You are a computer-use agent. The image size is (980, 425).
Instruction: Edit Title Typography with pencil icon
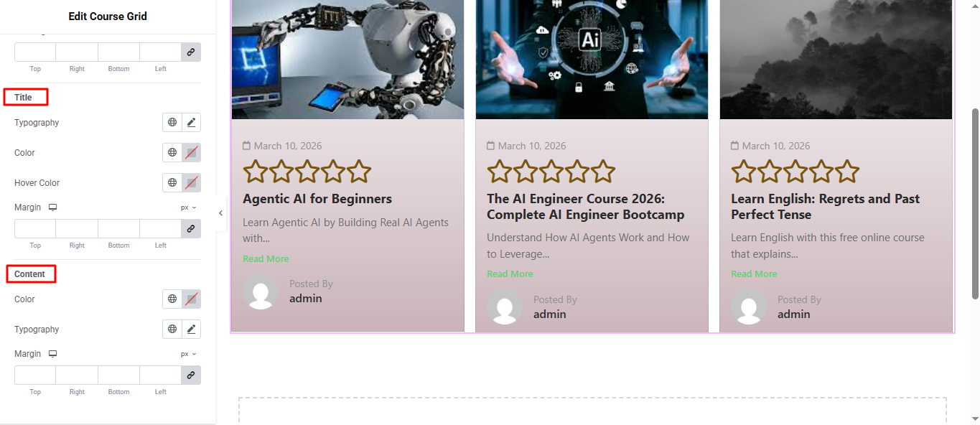(x=191, y=123)
